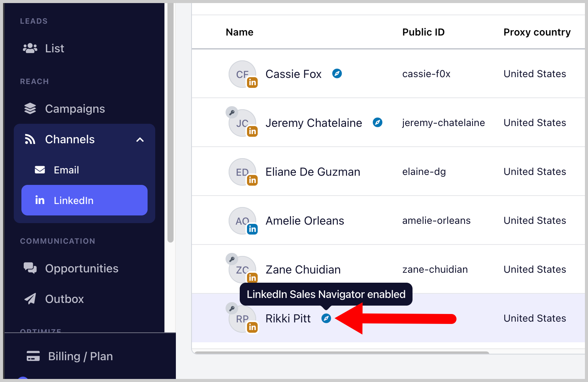
Task: Click the LinkedIn logo in sidebar
Action: (40, 200)
